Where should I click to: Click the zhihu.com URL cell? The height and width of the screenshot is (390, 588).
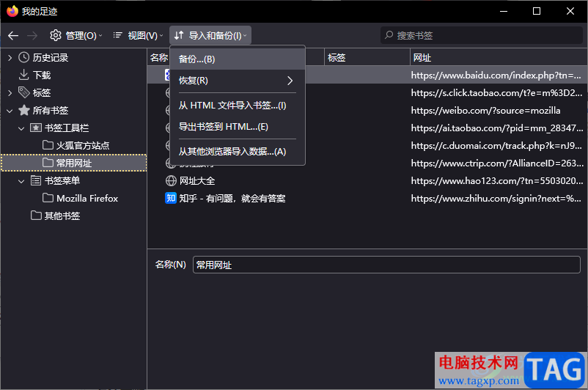click(496, 199)
